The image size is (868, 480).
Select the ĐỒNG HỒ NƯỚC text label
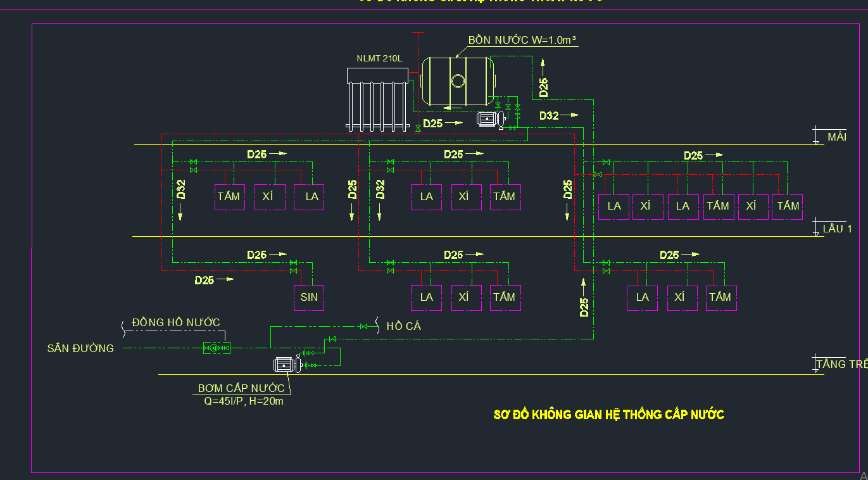coord(176,323)
